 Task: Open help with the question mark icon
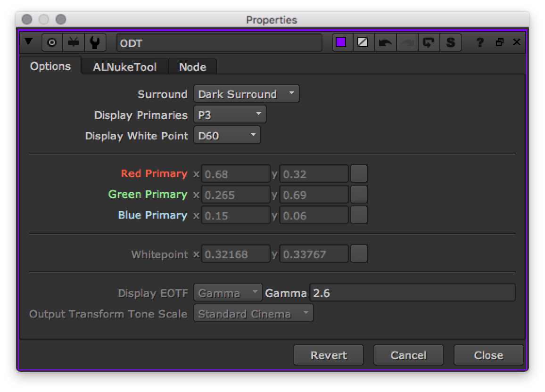point(480,43)
